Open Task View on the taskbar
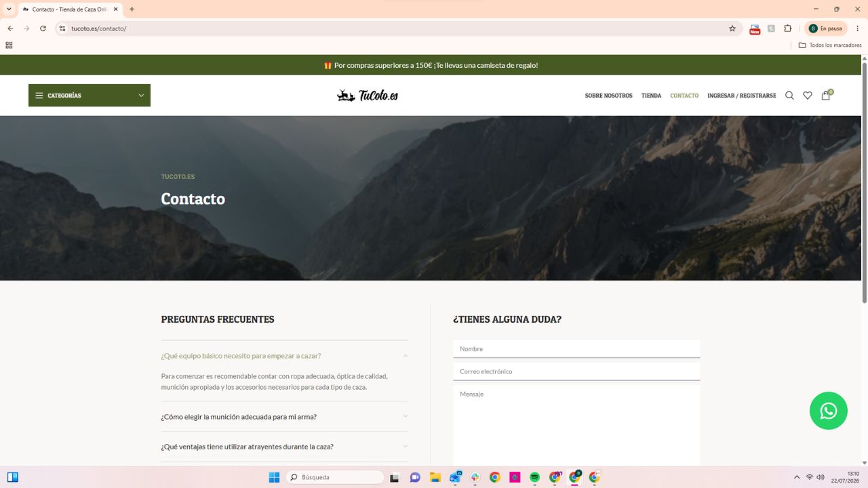This screenshot has width=868, height=488. (x=395, y=477)
